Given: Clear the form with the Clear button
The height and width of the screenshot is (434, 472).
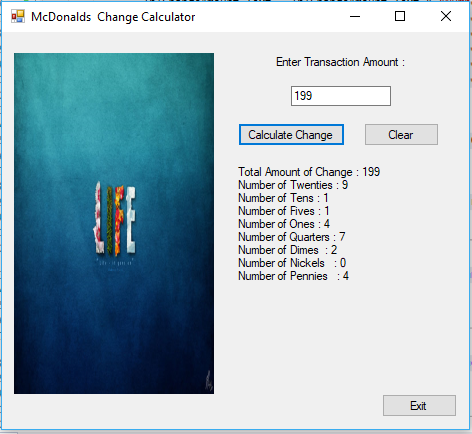Looking at the screenshot, I should point(401,135).
